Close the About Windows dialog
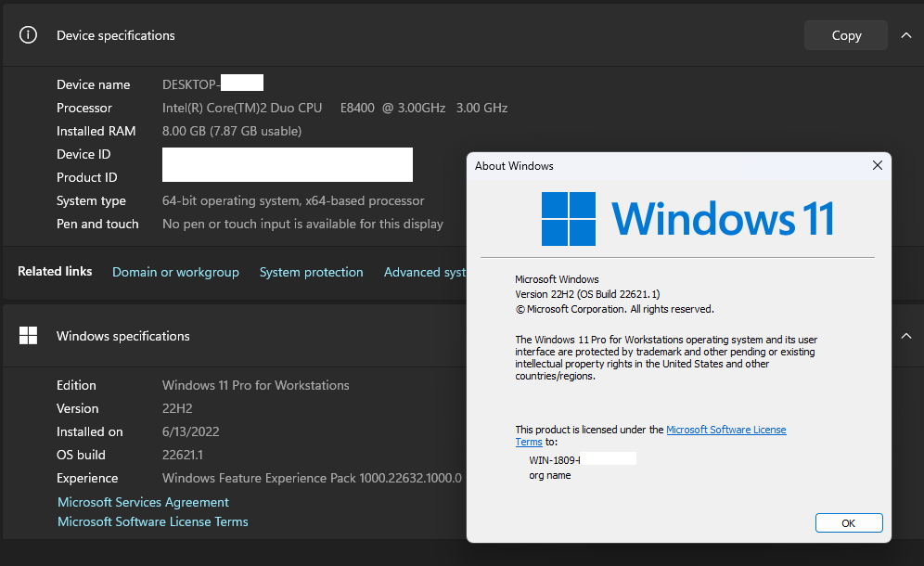Viewport: 924px width, 566px height. point(878,166)
